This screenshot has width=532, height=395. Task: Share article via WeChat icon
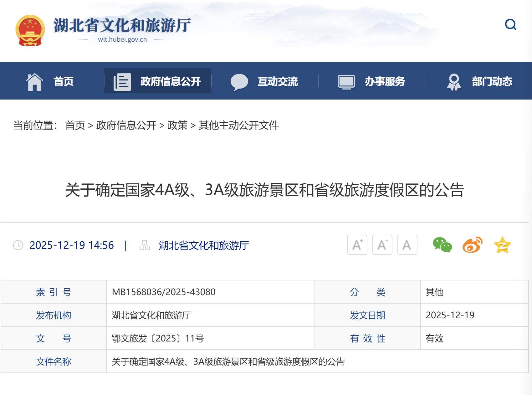pos(442,245)
